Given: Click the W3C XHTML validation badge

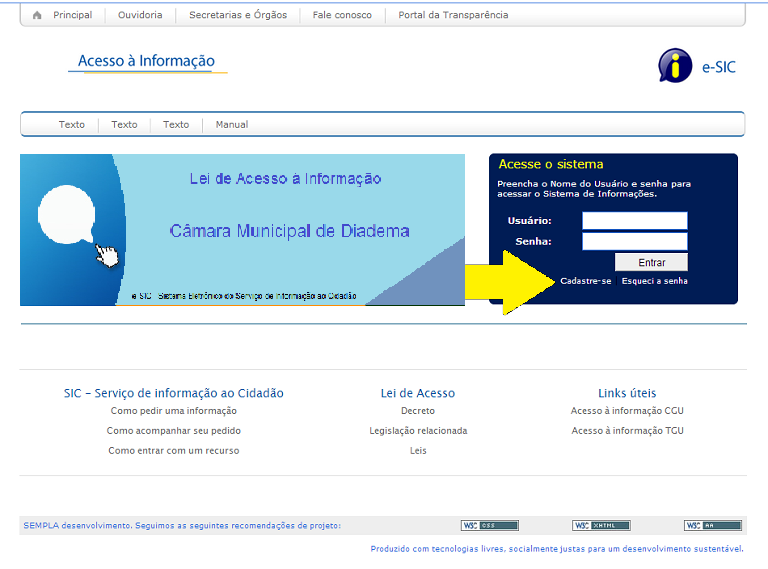Looking at the screenshot, I should [601, 526].
